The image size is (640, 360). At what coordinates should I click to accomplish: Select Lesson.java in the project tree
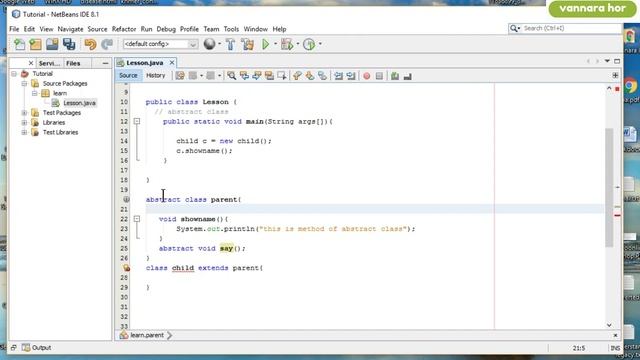[x=79, y=103]
